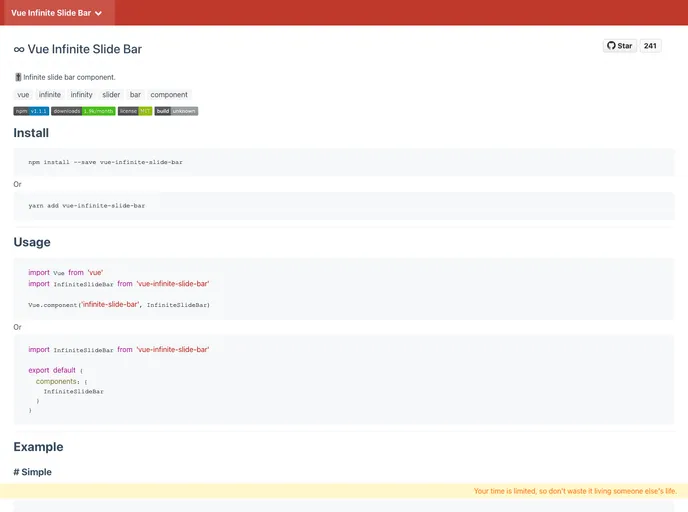
Task: Click the GitHub Star button
Action: 620,46
